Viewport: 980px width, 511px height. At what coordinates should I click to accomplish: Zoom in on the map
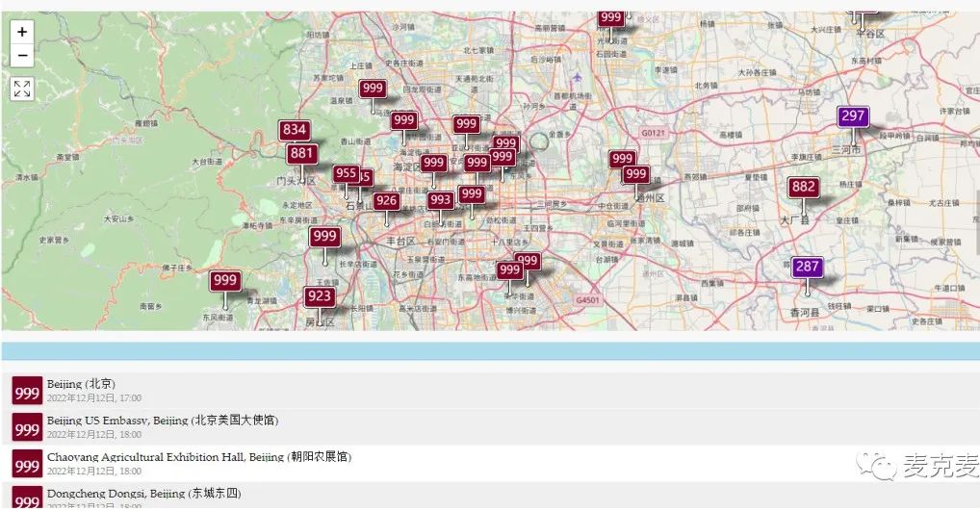point(22,32)
